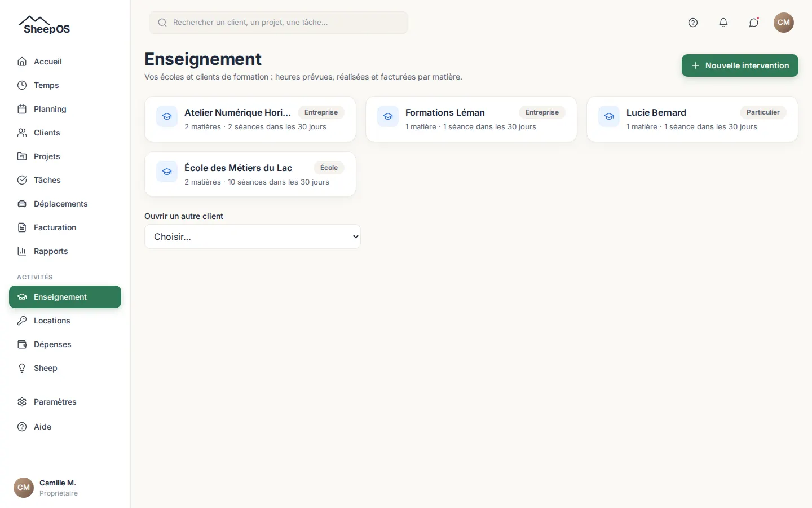This screenshot has width=812, height=508.
Task: Click the Rapports chart icon
Action: [x=22, y=251]
